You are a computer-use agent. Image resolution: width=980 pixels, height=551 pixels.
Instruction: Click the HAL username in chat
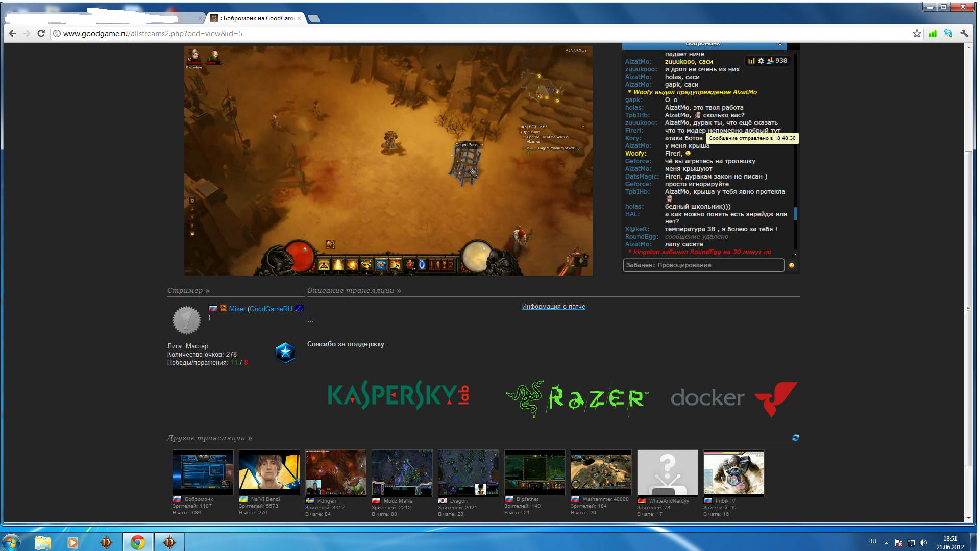coord(632,214)
